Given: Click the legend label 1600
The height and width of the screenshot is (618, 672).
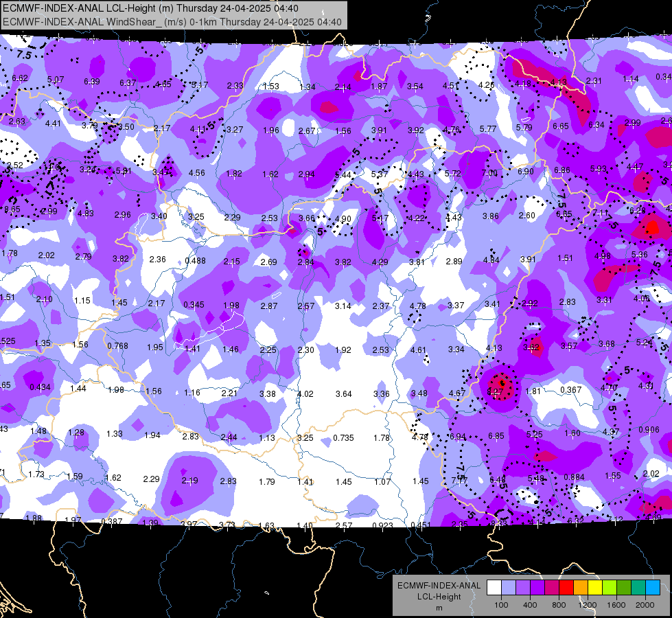Looking at the screenshot, I should tap(616, 605).
